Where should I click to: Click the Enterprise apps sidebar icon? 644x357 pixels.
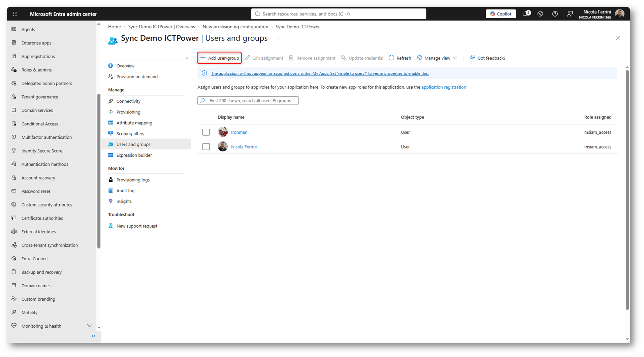point(14,43)
